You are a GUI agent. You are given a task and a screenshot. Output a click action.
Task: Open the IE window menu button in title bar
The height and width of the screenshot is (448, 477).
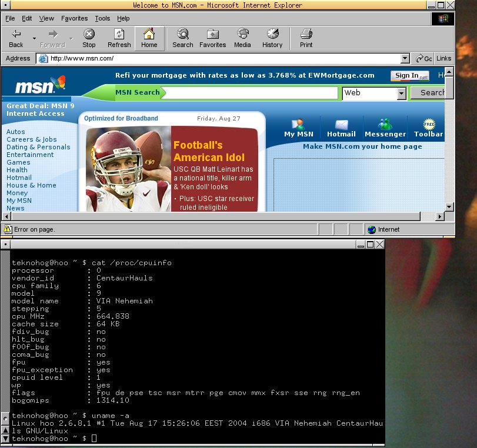pyautogui.click(x=6, y=5)
